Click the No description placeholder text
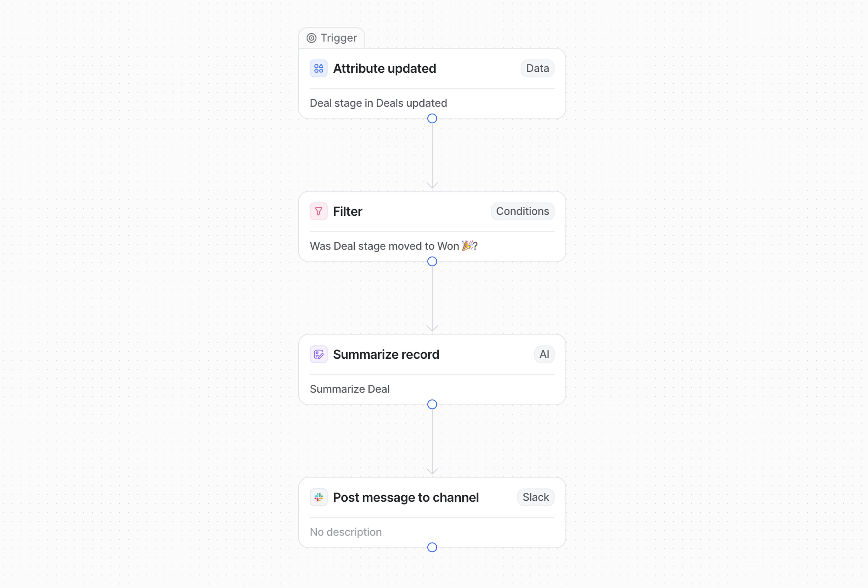 tap(345, 532)
